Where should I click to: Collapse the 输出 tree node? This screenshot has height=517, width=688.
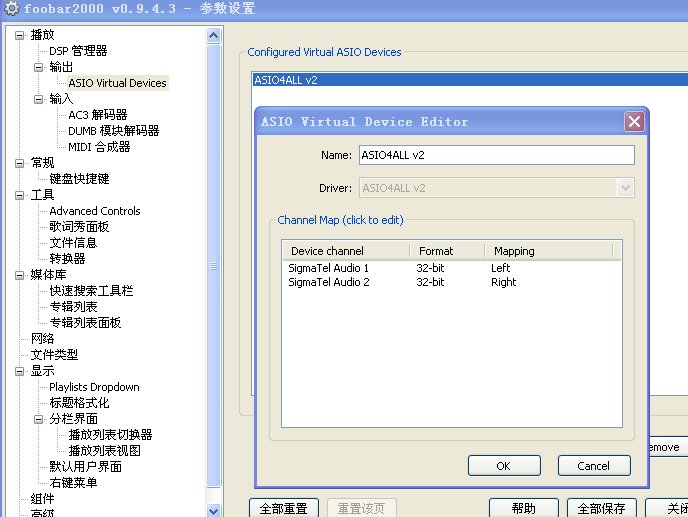(39, 67)
